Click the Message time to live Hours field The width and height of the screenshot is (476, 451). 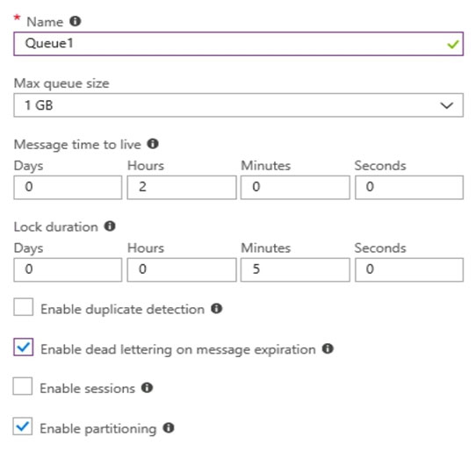click(x=182, y=188)
